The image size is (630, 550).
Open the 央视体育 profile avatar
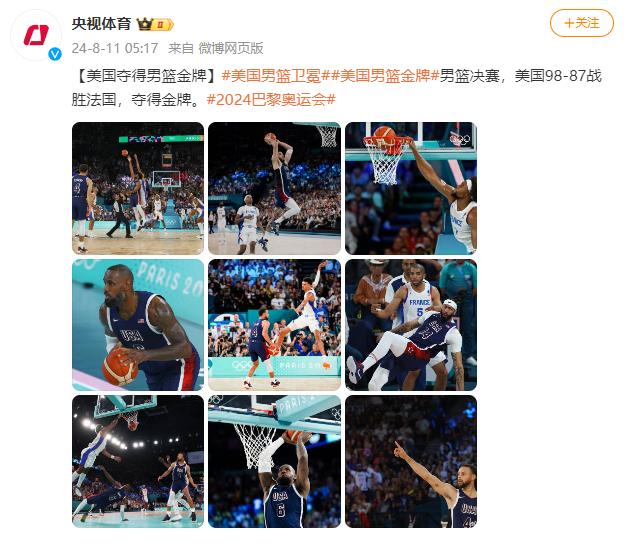[36, 35]
